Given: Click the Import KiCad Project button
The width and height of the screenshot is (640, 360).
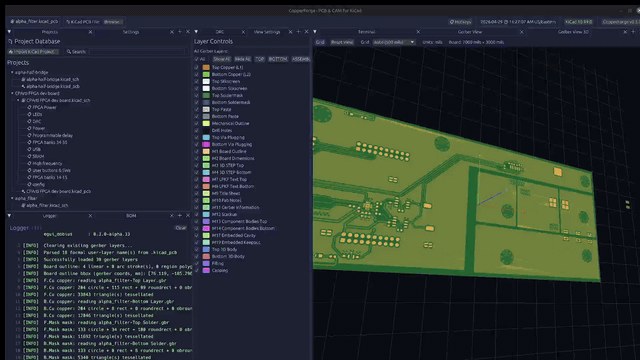Looking at the screenshot, I should pos(33,52).
